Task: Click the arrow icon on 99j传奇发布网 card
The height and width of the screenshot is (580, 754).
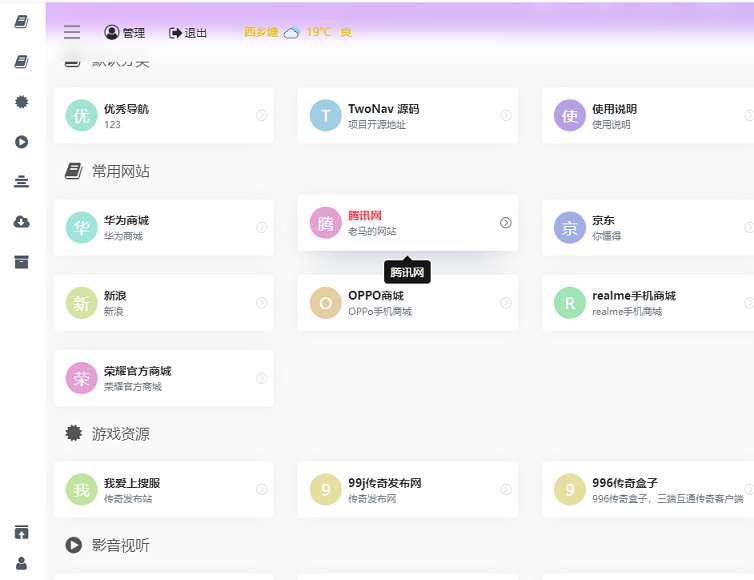Action: (505, 490)
